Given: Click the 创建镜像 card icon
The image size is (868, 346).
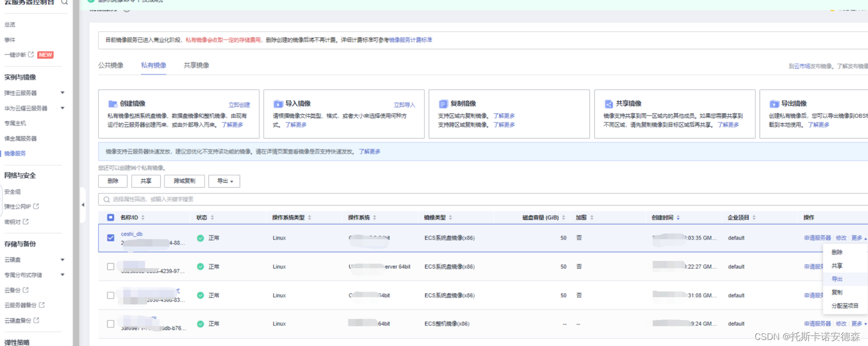Looking at the screenshot, I should pyautogui.click(x=113, y=104).
